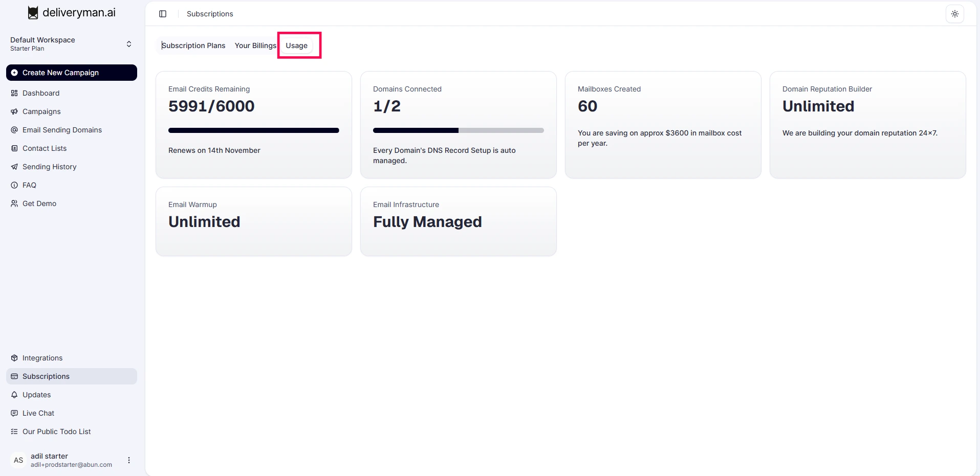Click the Updates bell icon
980x476 pixels.
tap(14, 395)
